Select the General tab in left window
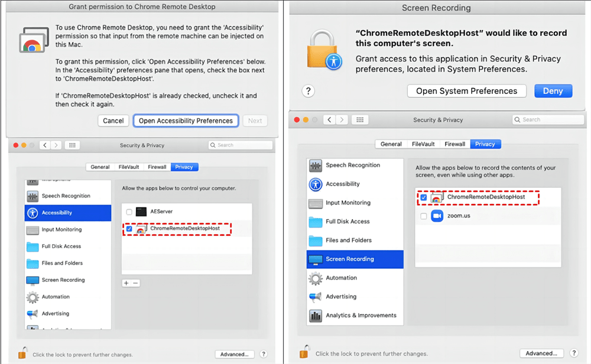Screen dimensions: 591x364 [100, 167]
